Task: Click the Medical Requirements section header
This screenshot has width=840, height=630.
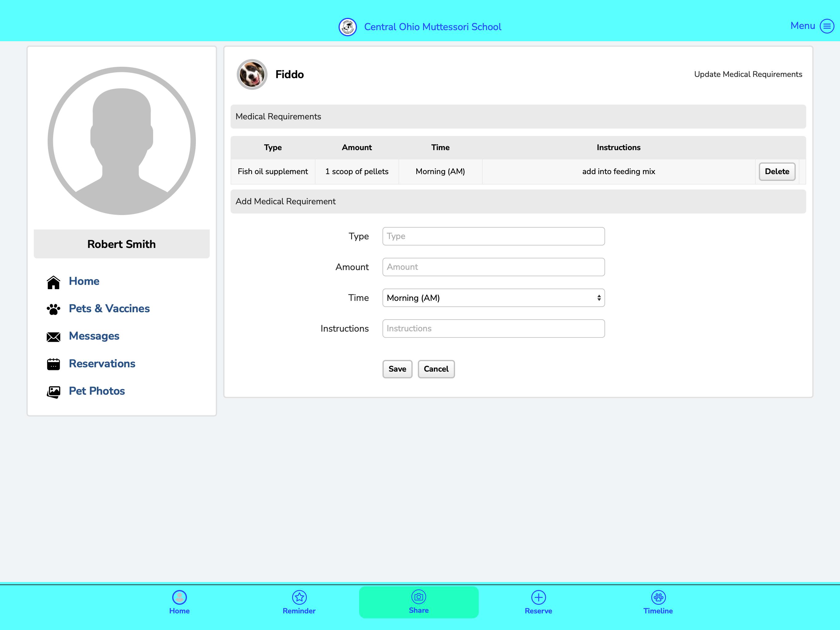Action: [x=518, y=117]
